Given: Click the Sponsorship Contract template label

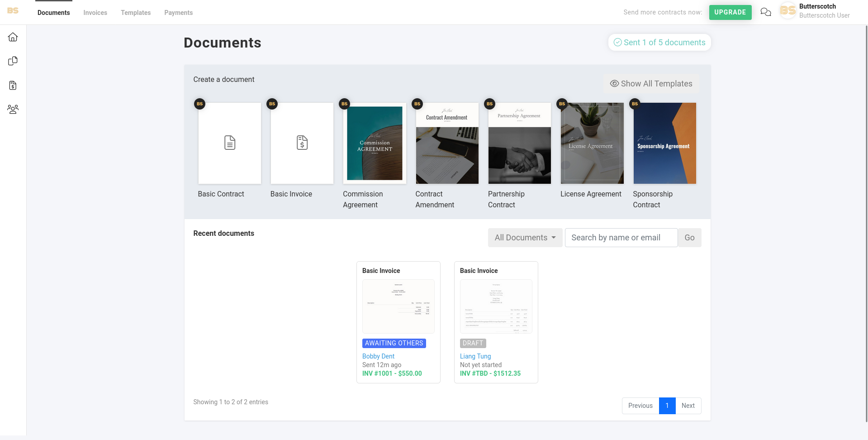Looking at the screenshot, I should (653, 199).
